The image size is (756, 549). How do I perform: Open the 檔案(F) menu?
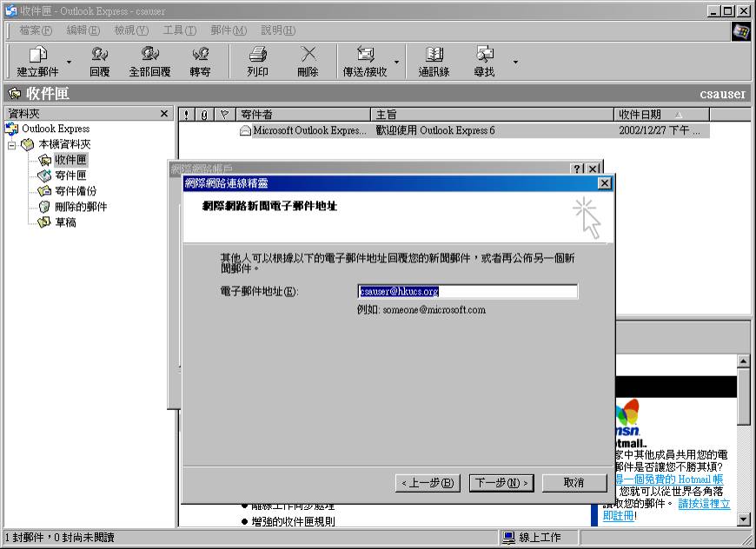pos(36,30)
